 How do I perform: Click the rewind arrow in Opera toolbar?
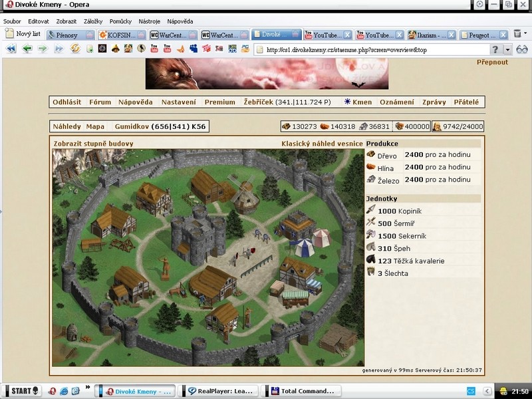(11, 49)
